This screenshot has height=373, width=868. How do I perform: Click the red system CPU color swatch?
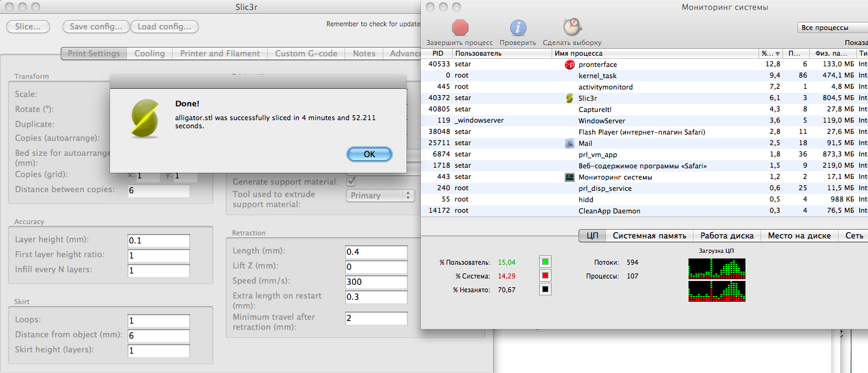pyautogui.click(x=545, y=275)
